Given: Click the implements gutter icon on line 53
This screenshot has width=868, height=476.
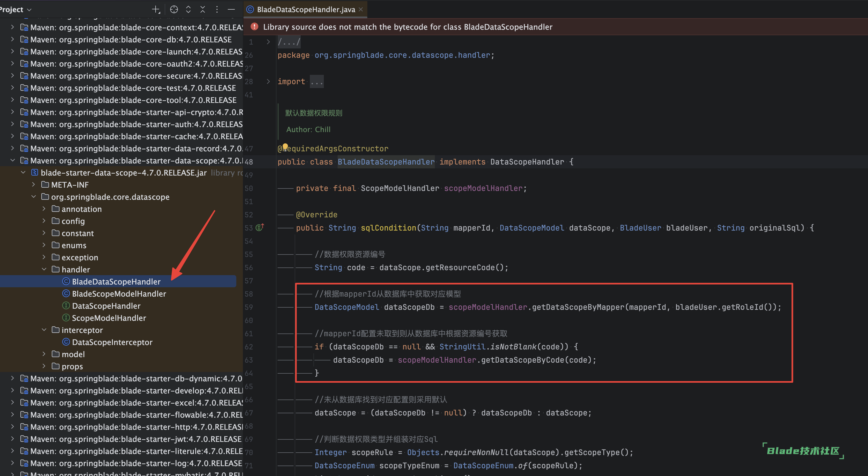Looking at the screenshot, I should [259, 228].
